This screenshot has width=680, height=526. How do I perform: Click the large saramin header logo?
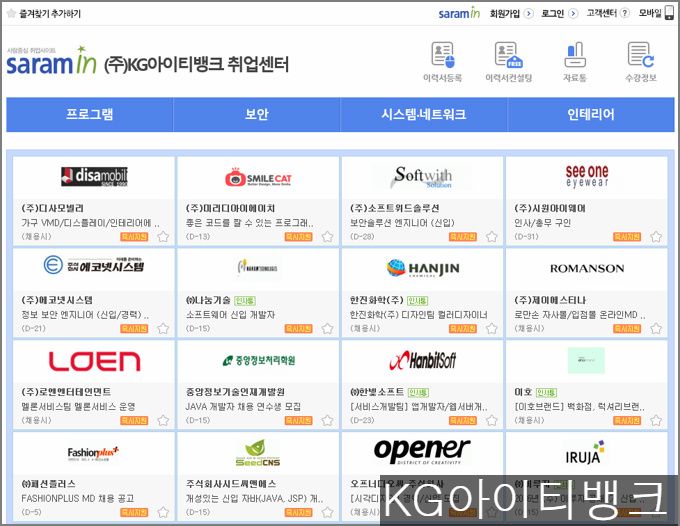pyautogui.click(x=51, y=60)
